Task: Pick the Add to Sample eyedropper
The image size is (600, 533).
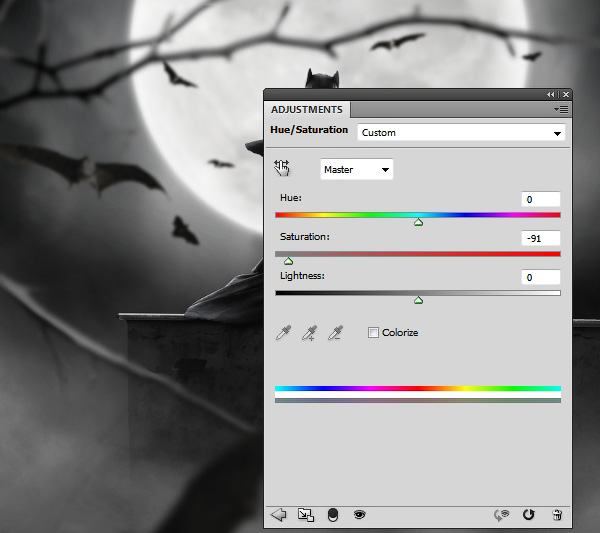Action: [310, 333]
